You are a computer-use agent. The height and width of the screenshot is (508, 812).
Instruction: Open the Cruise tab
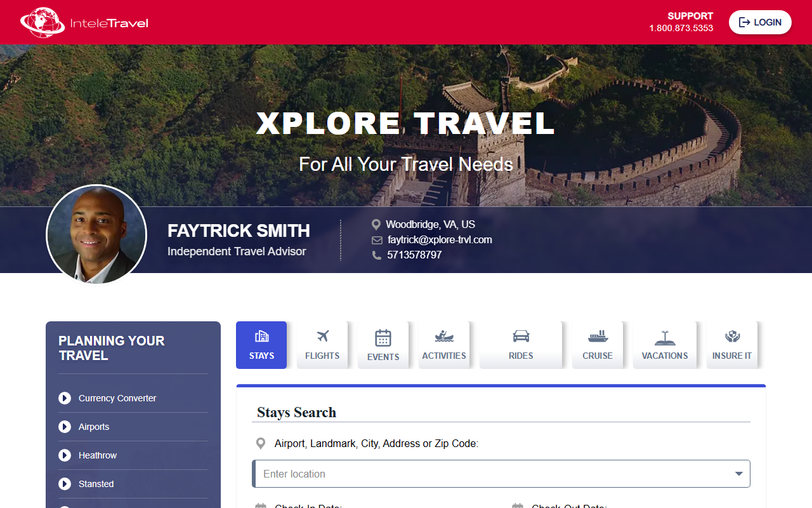(598, 345)
